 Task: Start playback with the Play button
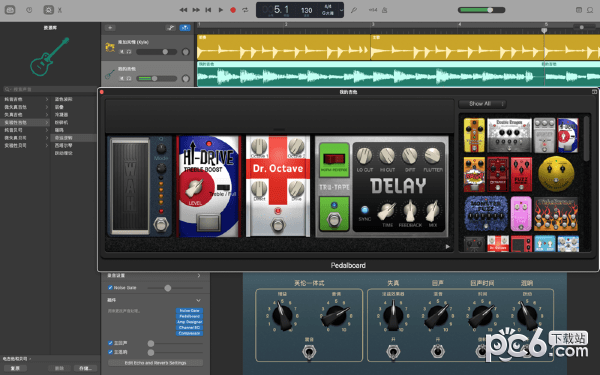[220, 10]
